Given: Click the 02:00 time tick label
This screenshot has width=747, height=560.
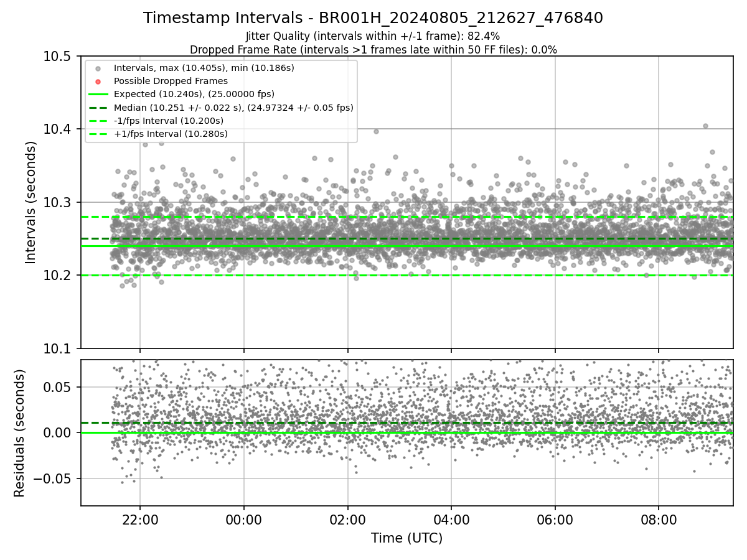Looking at the screenshot, I should tap(347, 519).
